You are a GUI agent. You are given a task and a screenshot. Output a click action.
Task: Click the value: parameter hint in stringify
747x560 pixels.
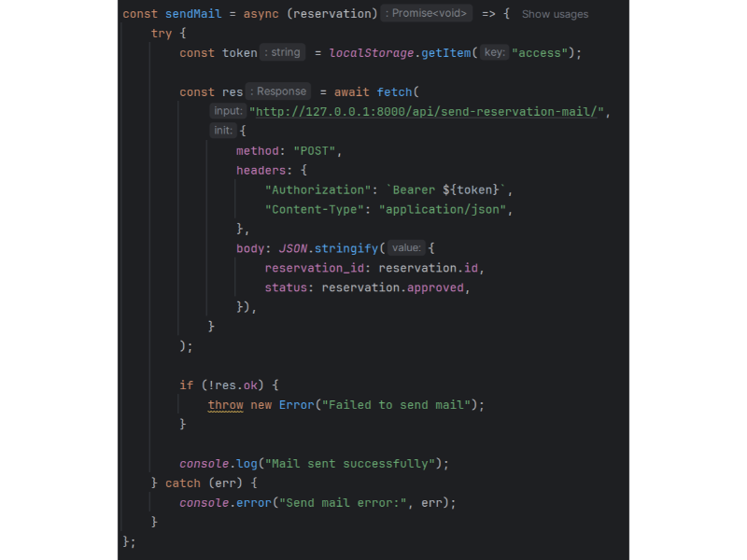[406, 248]
